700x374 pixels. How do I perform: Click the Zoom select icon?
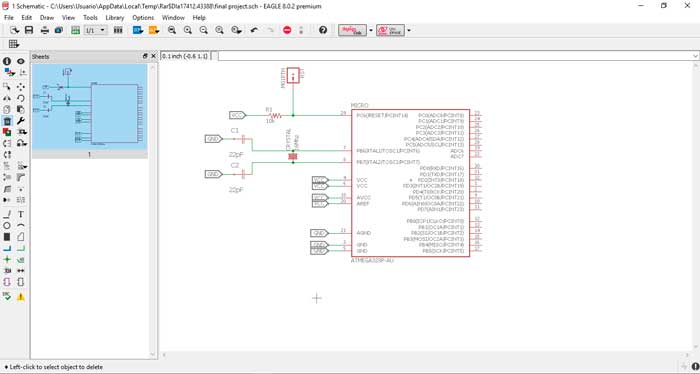236,30
